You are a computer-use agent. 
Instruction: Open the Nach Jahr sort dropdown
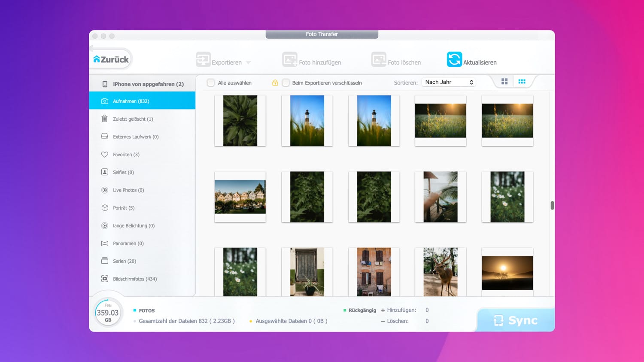(x=449, y=82)
